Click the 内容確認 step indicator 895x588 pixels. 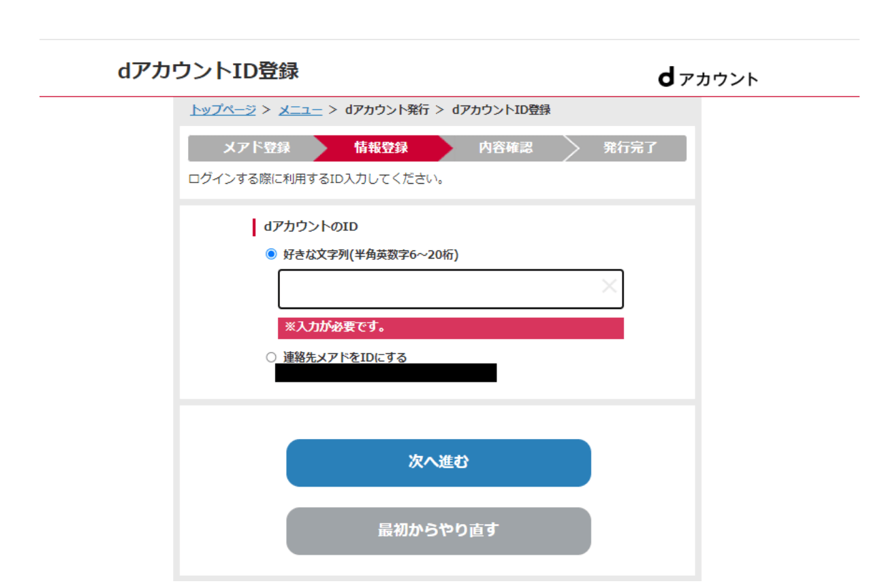click(x=505, y=148)
